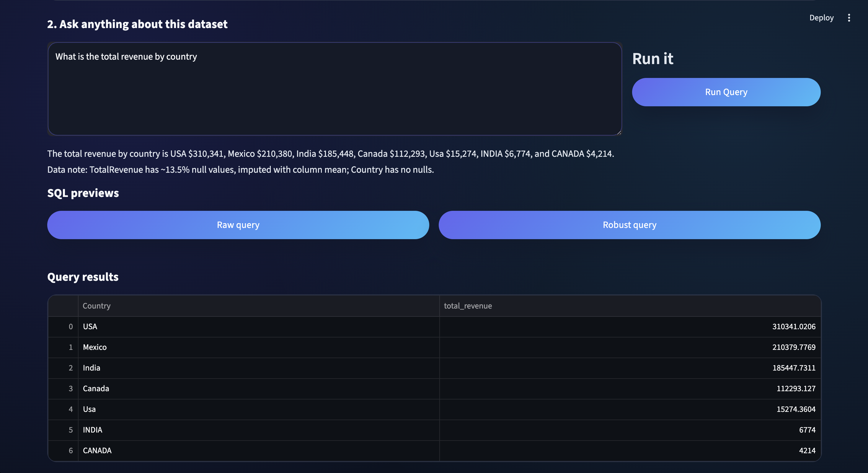868x473 pixels.
Task: Click the total_revenue column header
Action: coord(629,306)
